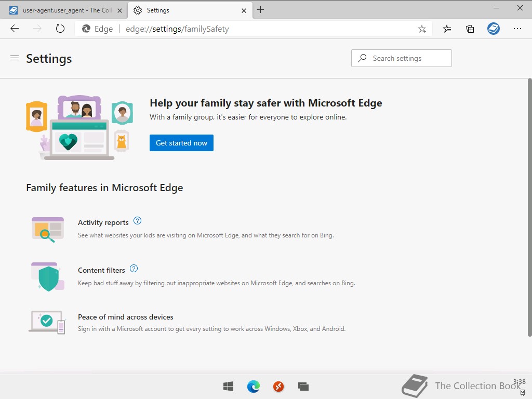
Task: Open Microsoft Edge from the taskbar
Action: [x=254, y=387]
